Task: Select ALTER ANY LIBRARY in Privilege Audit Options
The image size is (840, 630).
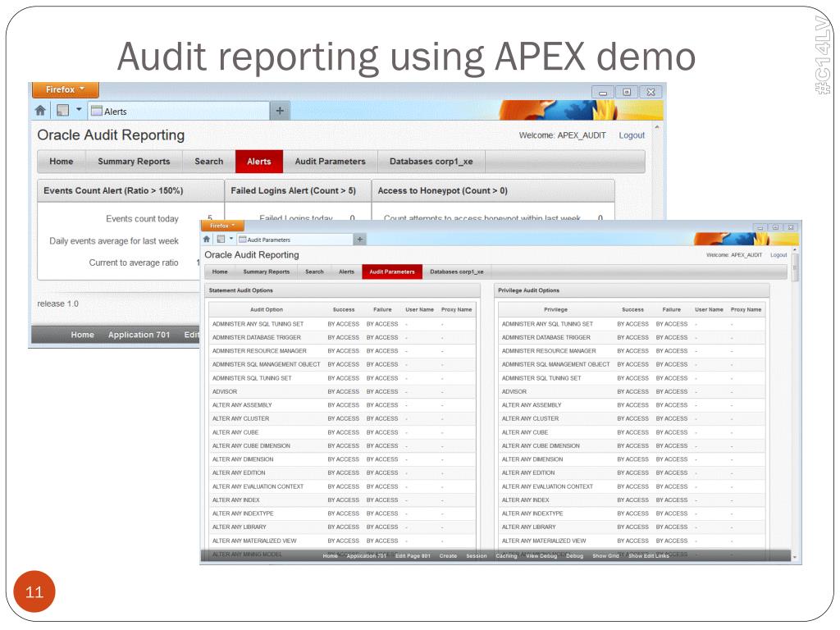Action: tap(529, 527)
